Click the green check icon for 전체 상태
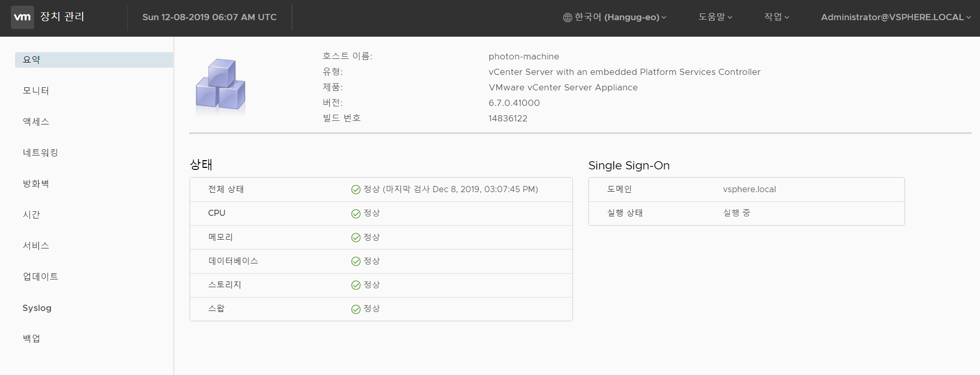This screenshot has width=980, height=375. (356, 190)
